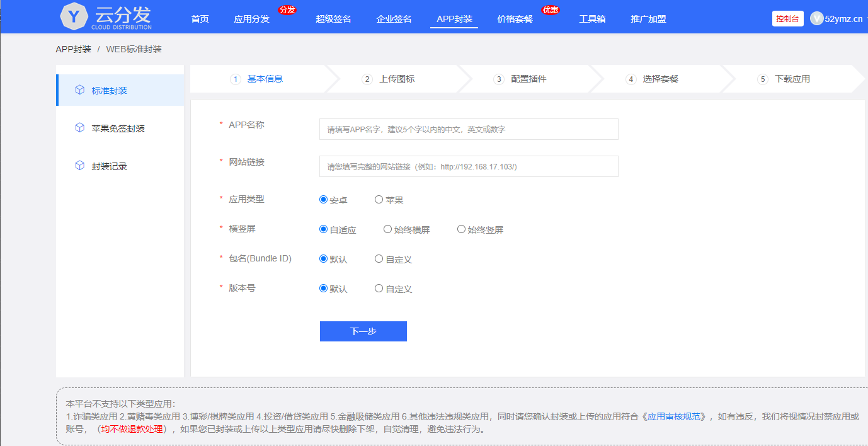This screenshot has height=446, width=868.
Task: Choose 始终竖屏 orientation option
Action: pos(461,229)
